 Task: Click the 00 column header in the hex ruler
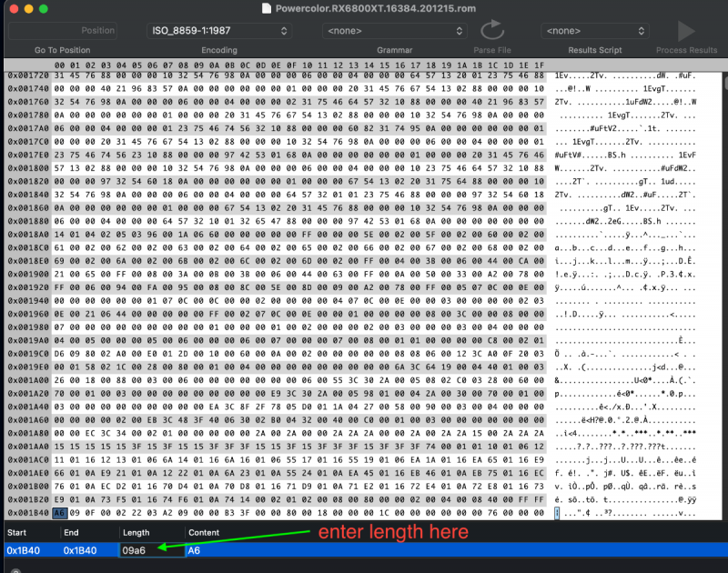(59, 65)
